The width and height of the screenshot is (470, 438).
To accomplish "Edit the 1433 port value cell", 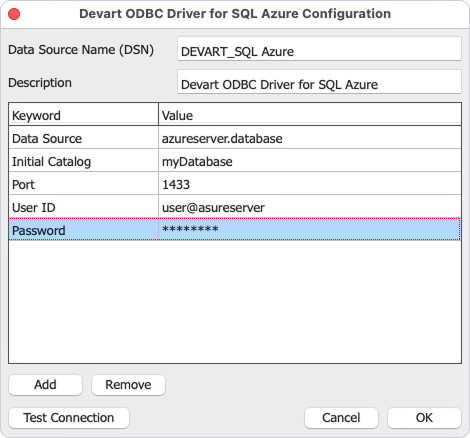I will [310, 184].
